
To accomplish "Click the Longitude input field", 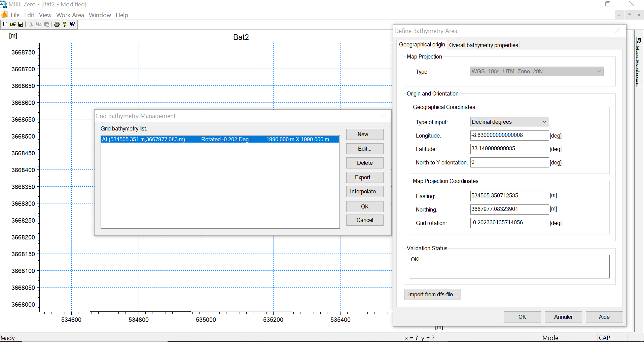I will point(509,135).
